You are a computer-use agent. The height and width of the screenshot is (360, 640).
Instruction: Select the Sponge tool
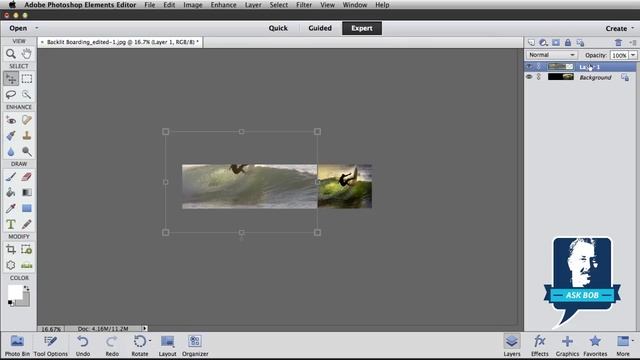click(27, 151)
